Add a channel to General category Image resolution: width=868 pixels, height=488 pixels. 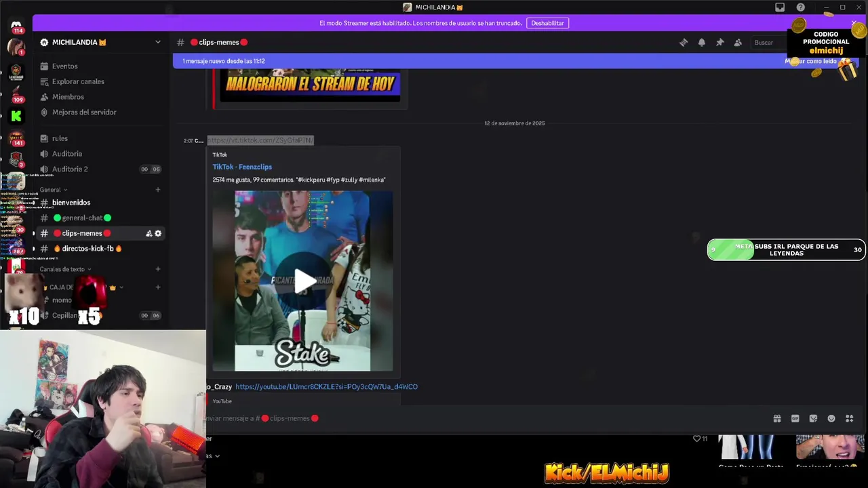point(158,190)
